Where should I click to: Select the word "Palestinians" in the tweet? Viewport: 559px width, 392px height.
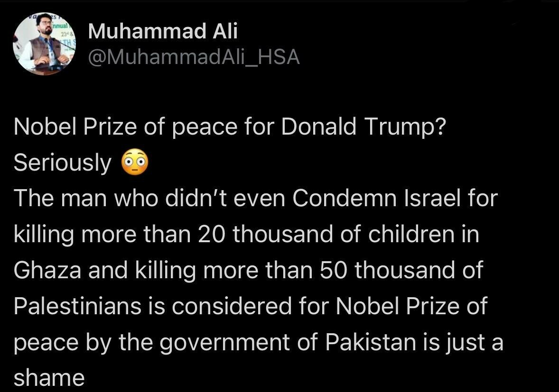pos(78,306)
